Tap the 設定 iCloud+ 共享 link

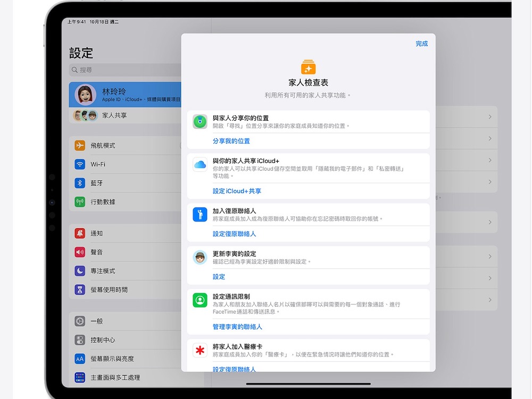pos(237,191)
